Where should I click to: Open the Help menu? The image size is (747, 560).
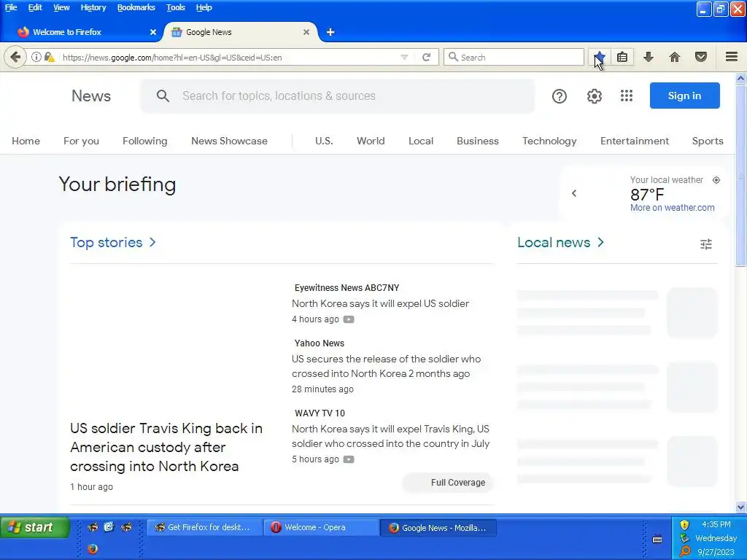pos(204,7)
